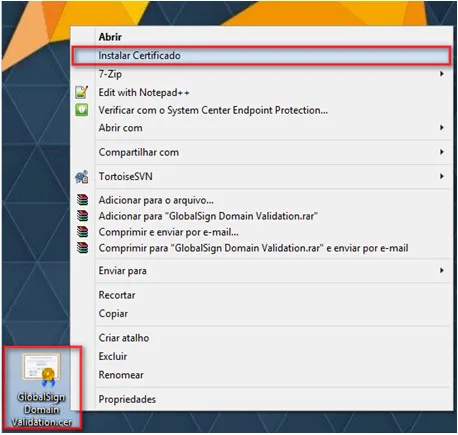Expand the 7-Zip submenu arrow

tap(442, 74)
